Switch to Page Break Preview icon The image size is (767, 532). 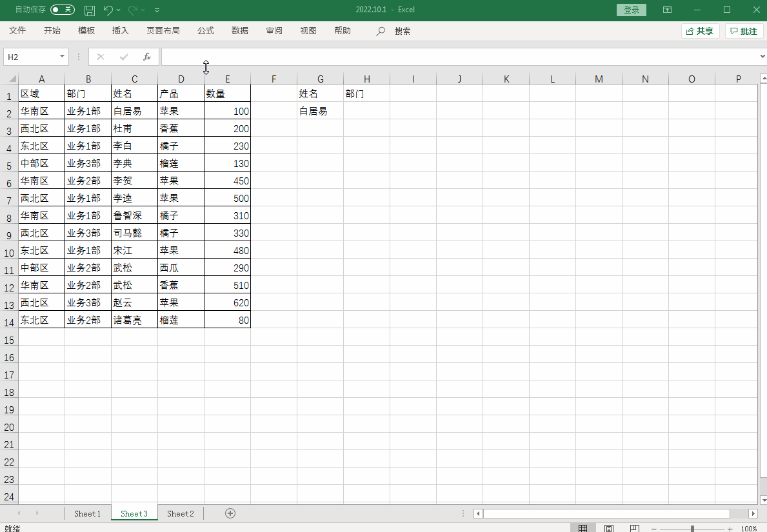(x=635, y=528)
